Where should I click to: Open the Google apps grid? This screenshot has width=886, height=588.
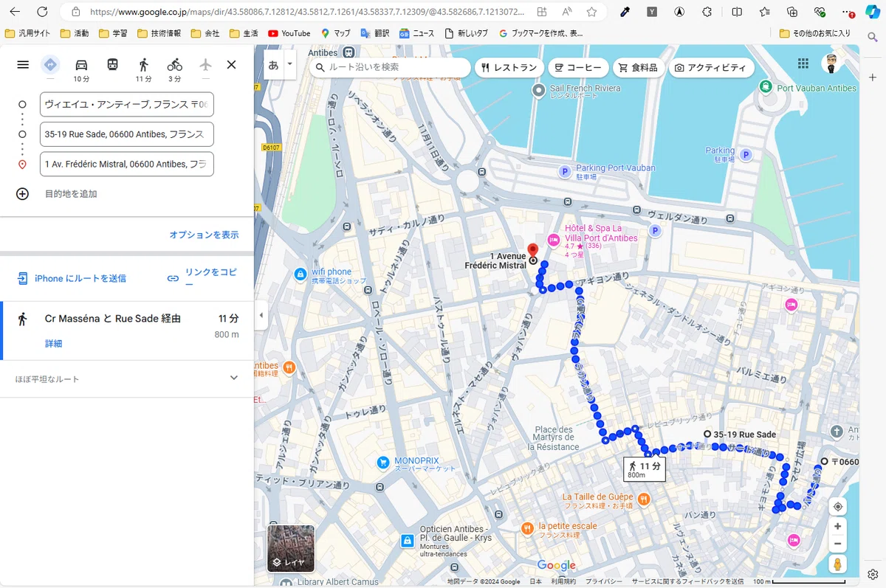(803, 63)
